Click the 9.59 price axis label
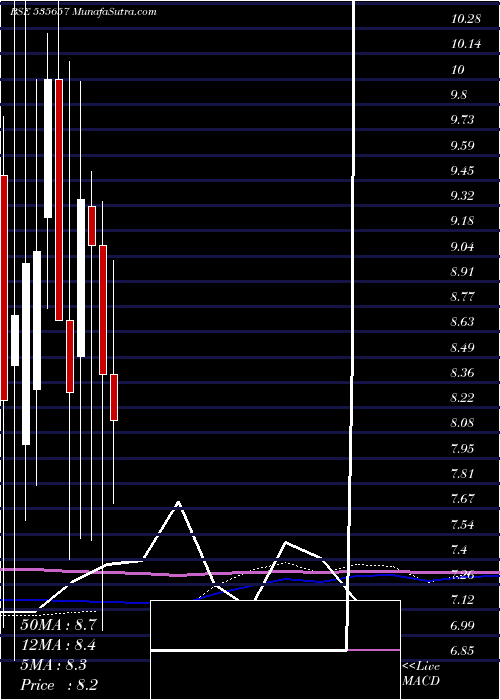This screenshot has width=500, height=700. pyautogui.click(x=462, y=146)
